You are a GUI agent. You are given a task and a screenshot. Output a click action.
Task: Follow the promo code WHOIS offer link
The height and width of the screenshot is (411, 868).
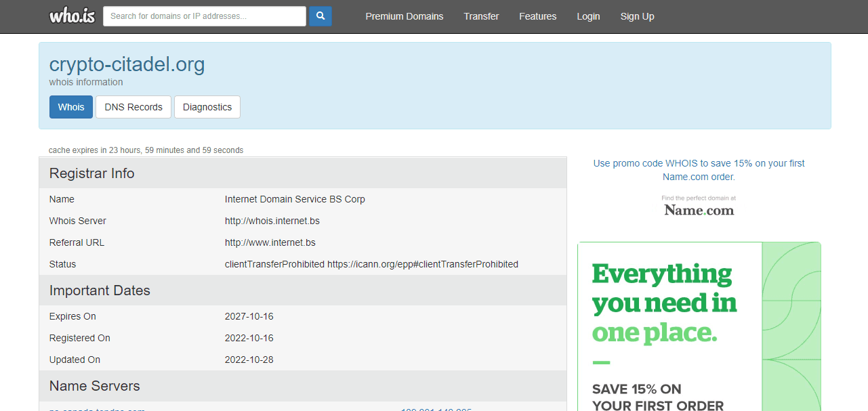pyautogui.click(x=699, y=170)
